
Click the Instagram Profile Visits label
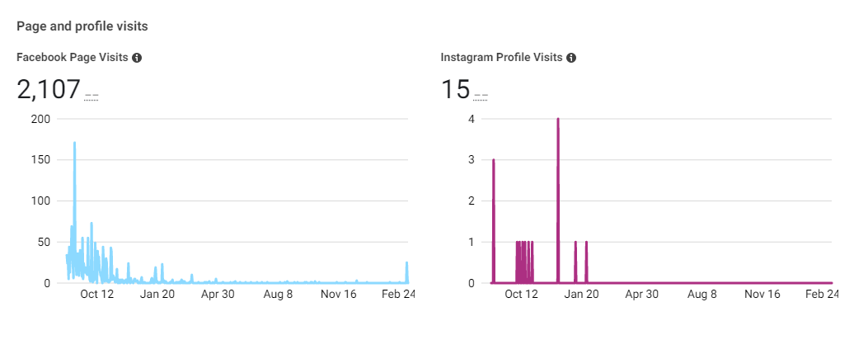(x=501, y=58)
